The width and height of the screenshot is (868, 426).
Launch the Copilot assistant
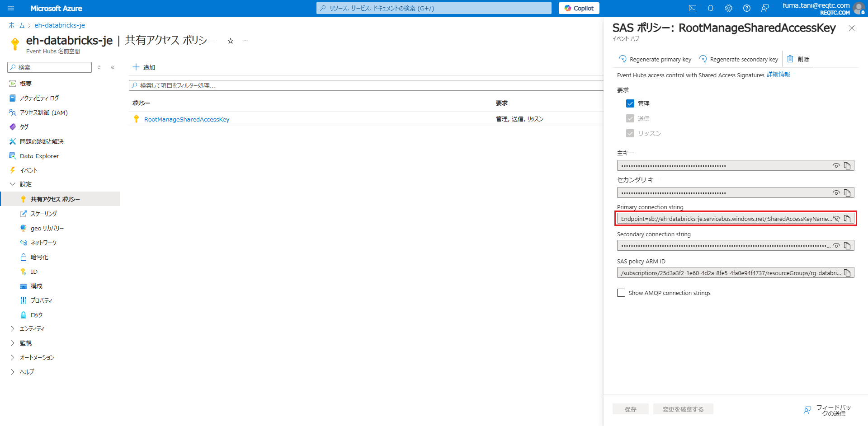(x=579, y=8)
